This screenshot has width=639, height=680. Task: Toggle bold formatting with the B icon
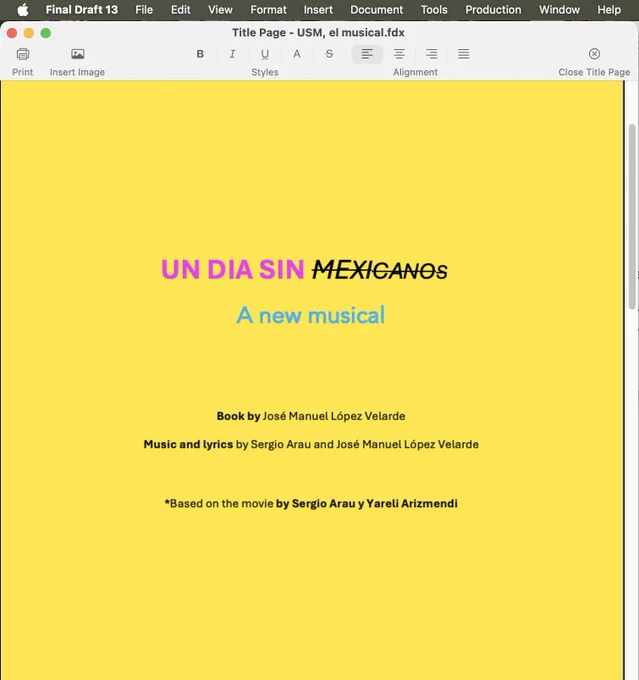pos(200,54)
